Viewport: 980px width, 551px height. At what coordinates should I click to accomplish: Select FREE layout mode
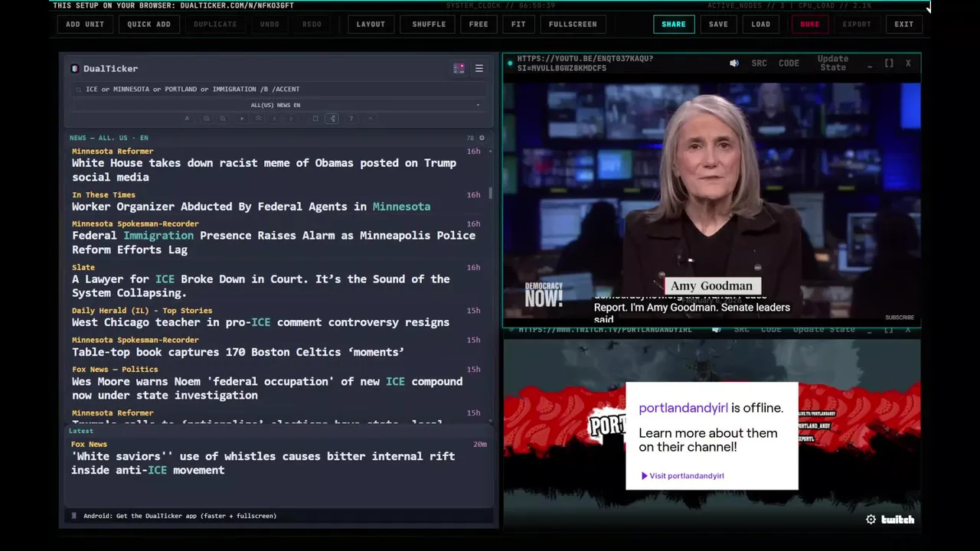[x=479, y=24]
